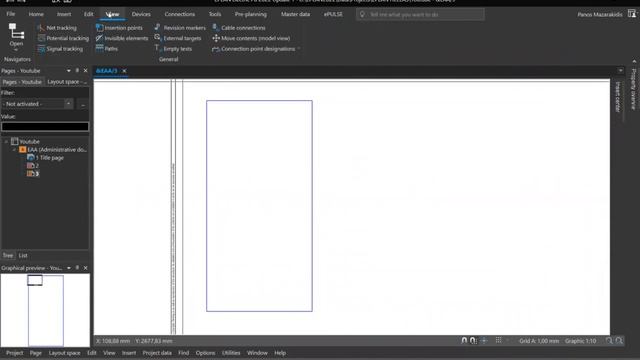The image size is (640, 360).
Task: Click user name Panos Mazarakidis
Action: click(x=600, y=14)
